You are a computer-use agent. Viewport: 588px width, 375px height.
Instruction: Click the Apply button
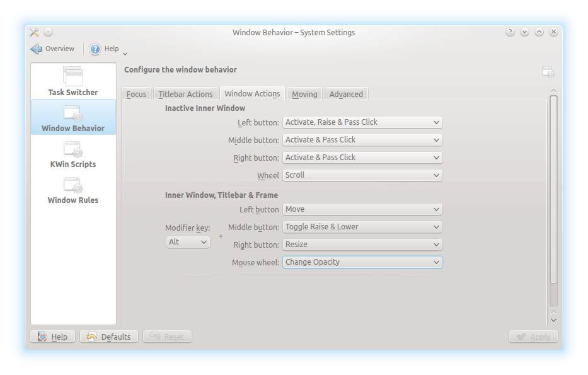[533, 337]
